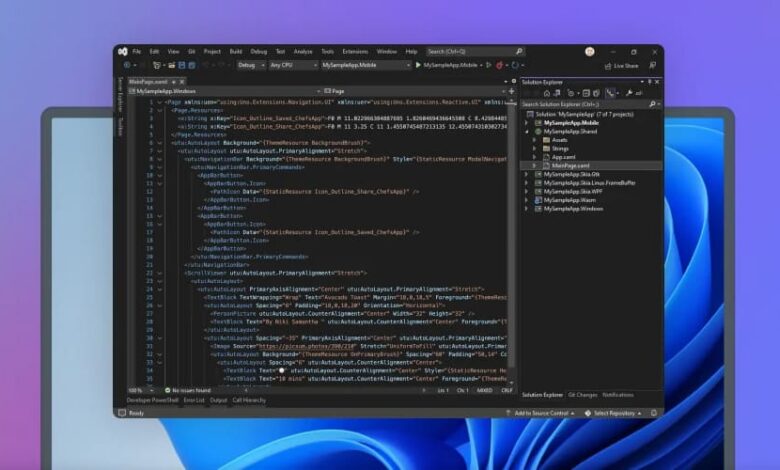This screenshot has width=780, height=470.
Task: Select App.xaml in Solution Explorer
Action: tap(563, 157)
